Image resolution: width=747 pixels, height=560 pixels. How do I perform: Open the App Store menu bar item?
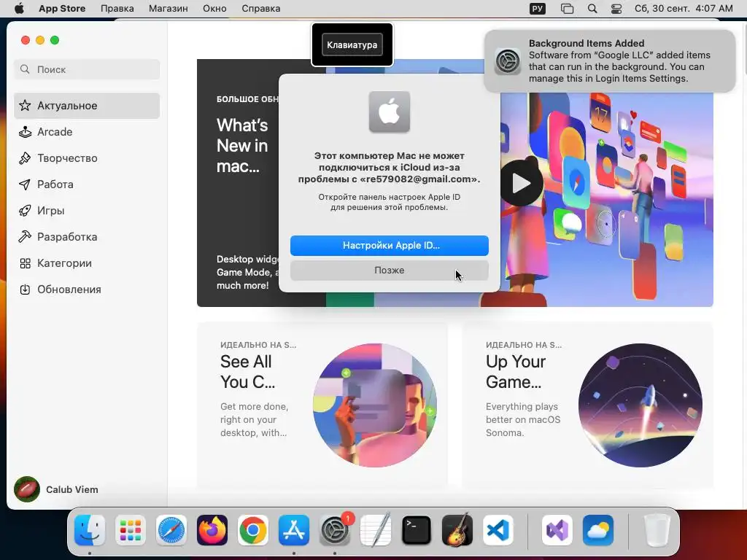[62, 9]
